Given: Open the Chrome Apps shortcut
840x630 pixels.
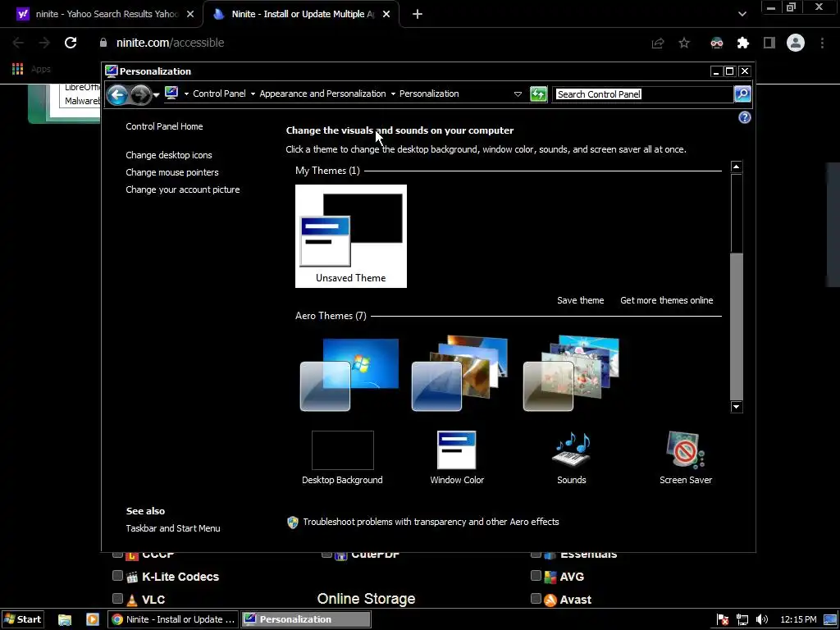Looking at the screenshot, I should click(31, 69).
